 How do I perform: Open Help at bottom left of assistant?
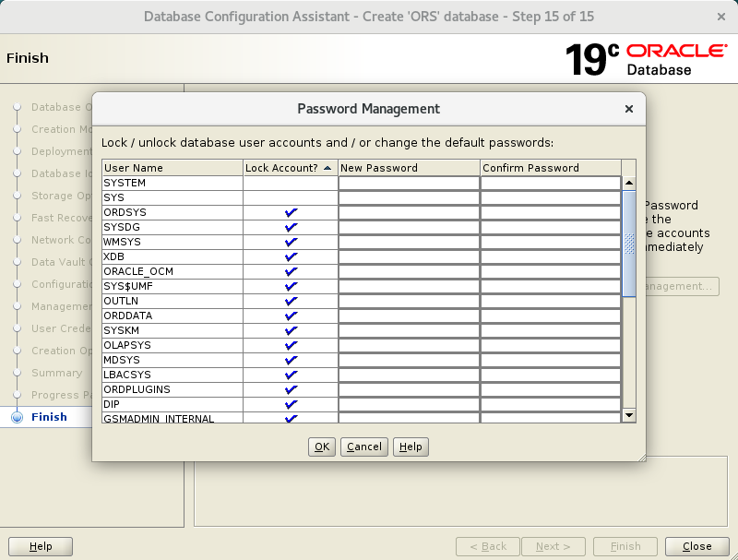pos(41,546)
